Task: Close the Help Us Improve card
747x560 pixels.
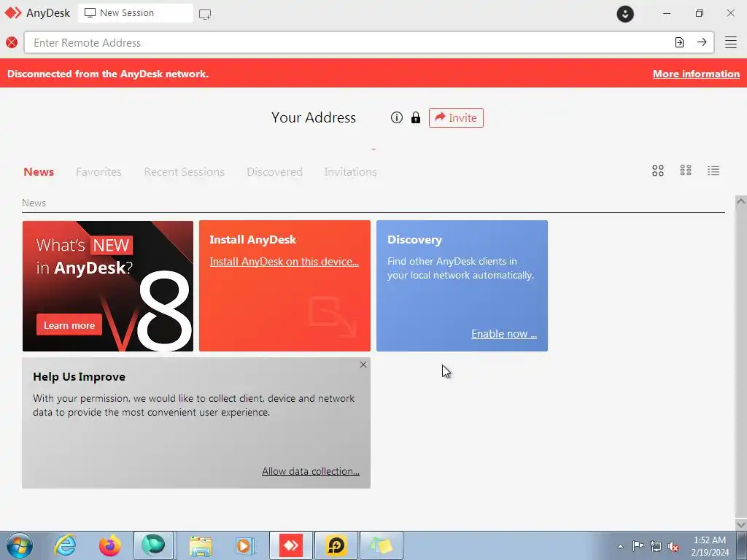Action: 363,365
